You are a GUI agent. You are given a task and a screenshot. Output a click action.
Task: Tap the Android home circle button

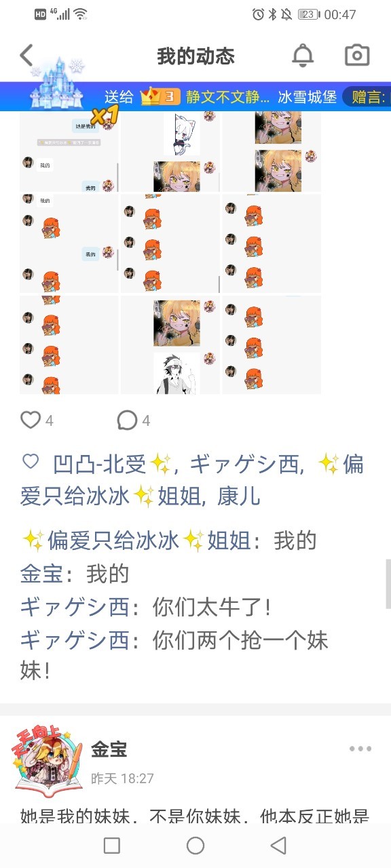[195, 845]
